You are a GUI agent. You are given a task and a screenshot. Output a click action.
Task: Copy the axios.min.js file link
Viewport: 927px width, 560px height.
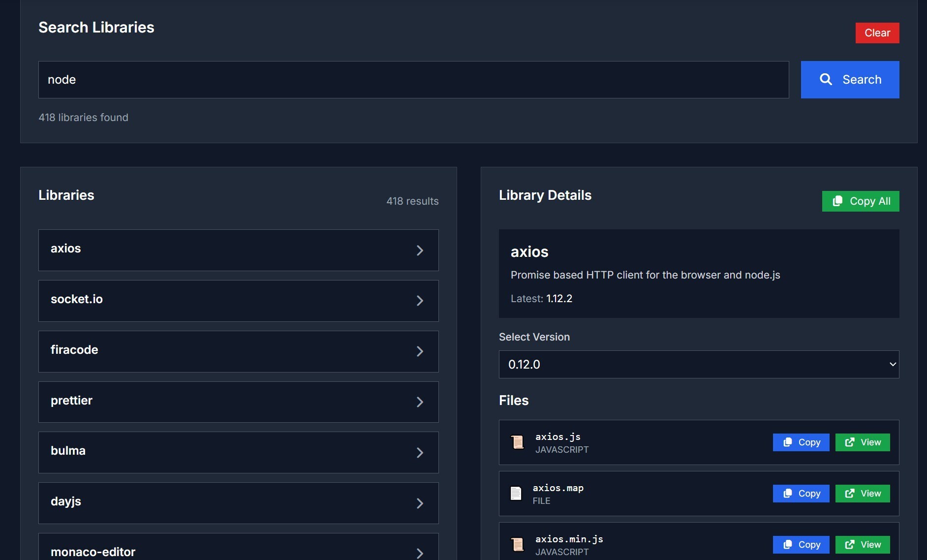coord(801,545)
